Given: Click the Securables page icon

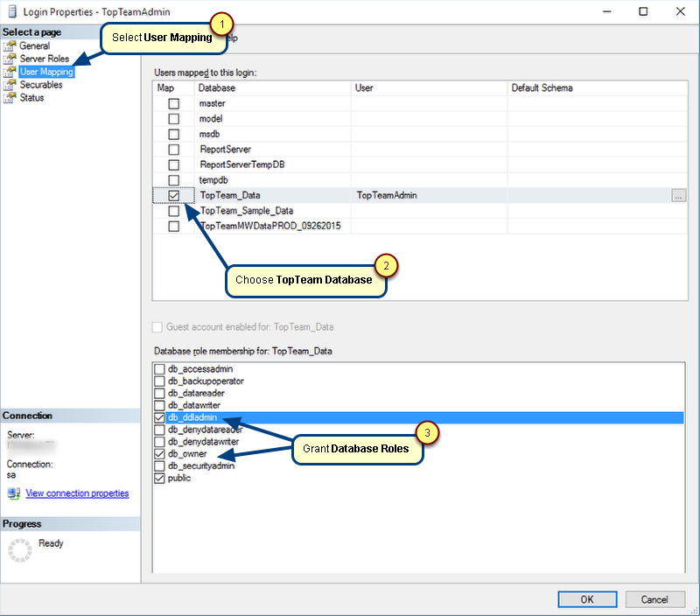Looking at the screenshot, I should click(10, 85).
